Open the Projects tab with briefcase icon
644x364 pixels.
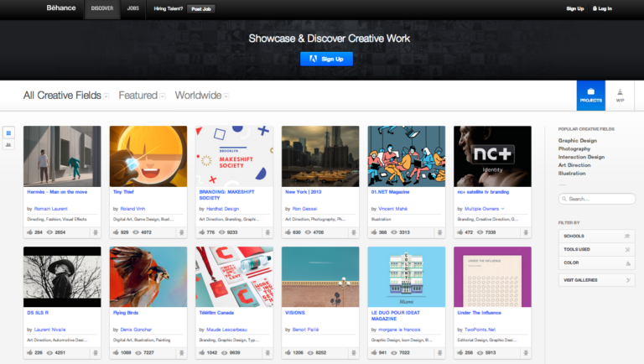coord(590,96)
